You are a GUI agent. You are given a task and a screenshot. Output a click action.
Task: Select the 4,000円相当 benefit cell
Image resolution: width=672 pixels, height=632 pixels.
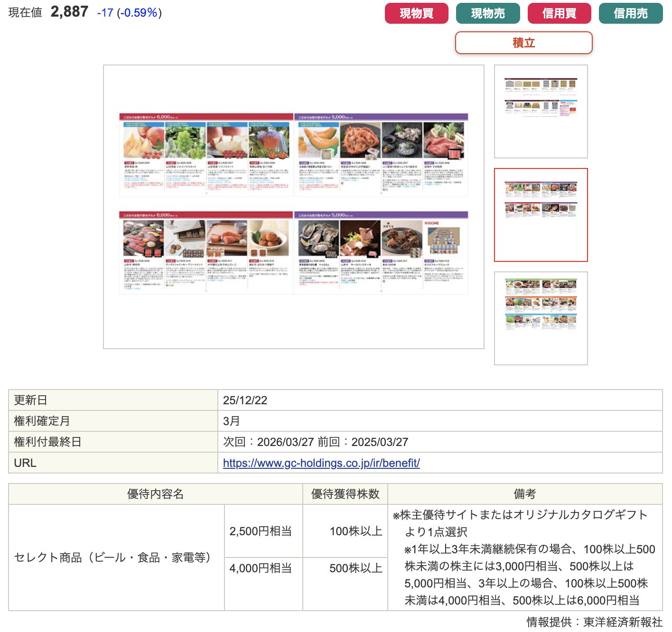(x=261, y=568)
